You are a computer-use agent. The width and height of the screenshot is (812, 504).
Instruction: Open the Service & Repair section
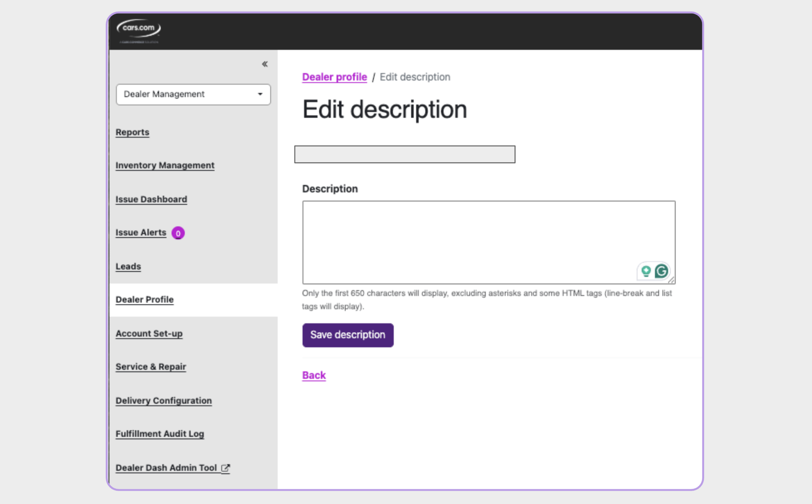(x=151, y=367)
